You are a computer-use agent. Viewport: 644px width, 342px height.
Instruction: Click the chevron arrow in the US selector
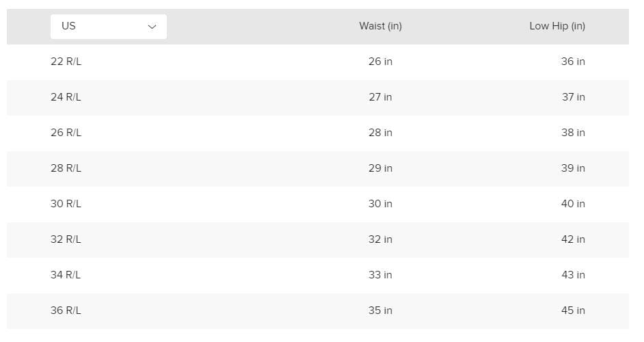pos(152,27)
